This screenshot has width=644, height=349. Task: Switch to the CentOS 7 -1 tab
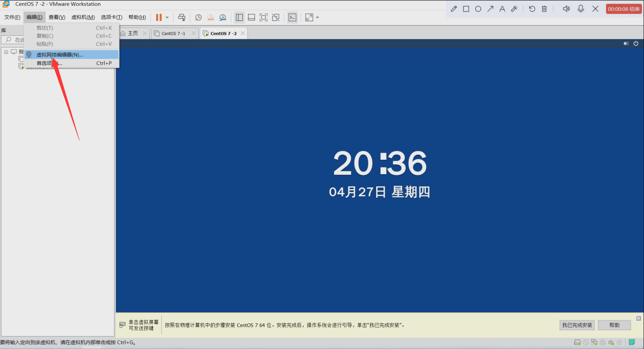[174, 33]
